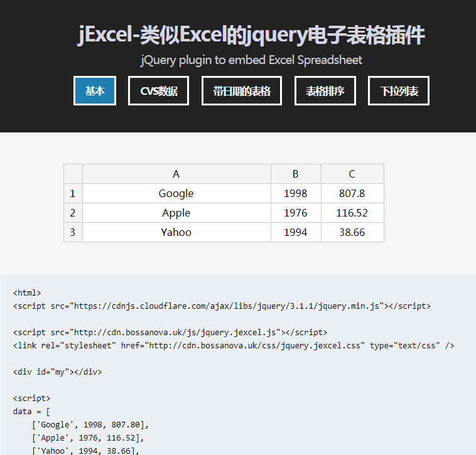Click the 1998 cell
Image resolution: width=476 pixels, height=455 pixels.
(296, 193)
